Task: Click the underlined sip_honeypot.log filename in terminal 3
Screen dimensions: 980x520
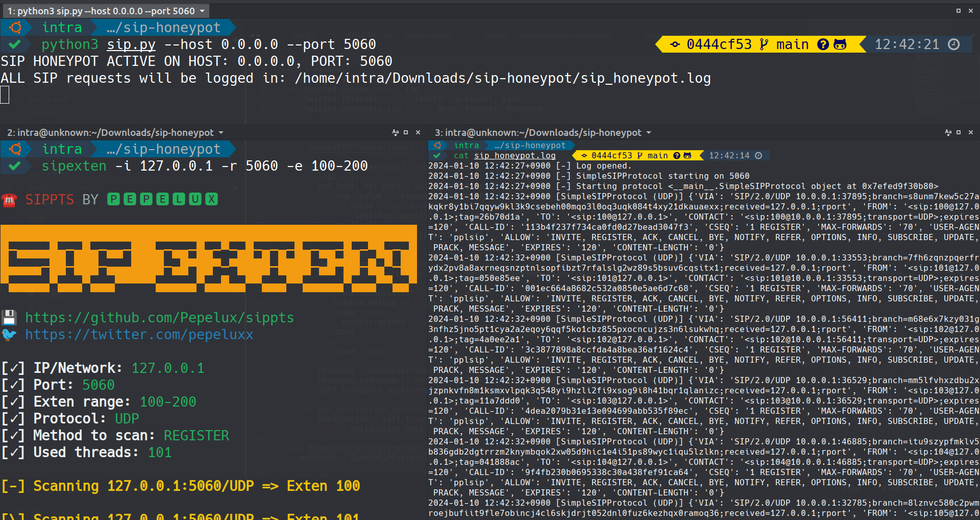Action: coord(515,156)
